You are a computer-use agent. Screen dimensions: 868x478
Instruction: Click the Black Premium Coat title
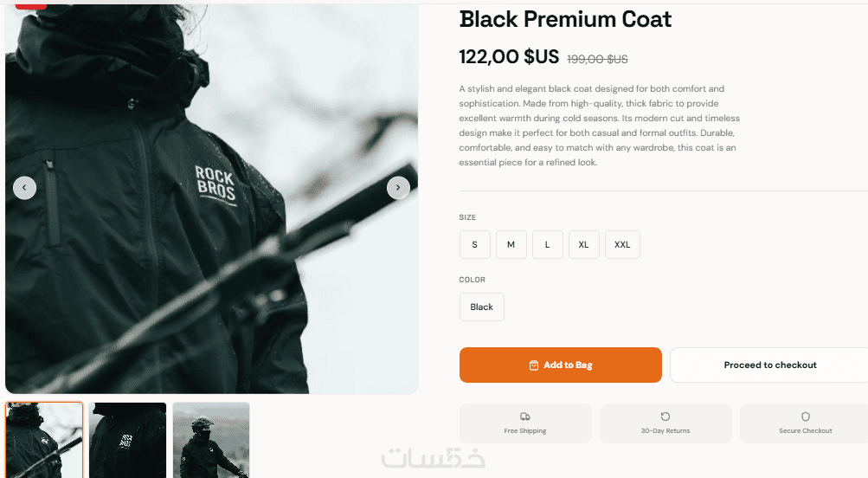pyautogui.click(x=565, y=19)
